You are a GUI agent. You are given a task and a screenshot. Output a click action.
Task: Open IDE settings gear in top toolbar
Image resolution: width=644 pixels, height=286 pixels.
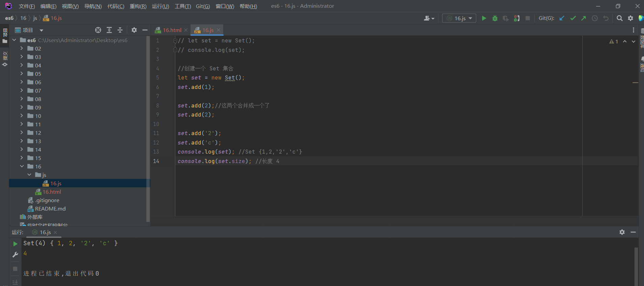pos(631,18)
